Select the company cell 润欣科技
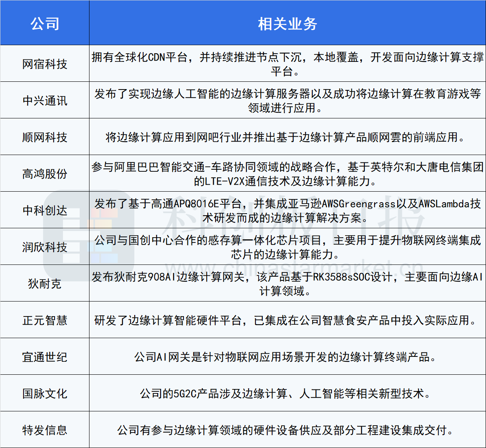The image size is (486, 448). pos(45,247)
